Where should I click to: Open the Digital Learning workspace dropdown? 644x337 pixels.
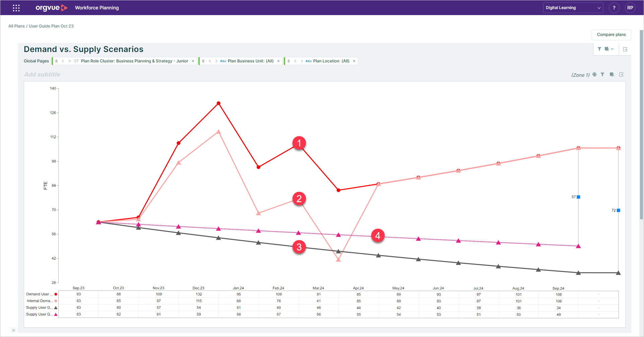coord(573,7)
